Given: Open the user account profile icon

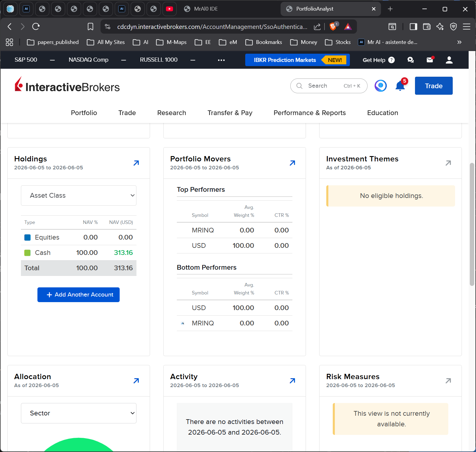Looking at the screenshot, I should pyautogui.click(x=449, y=60).
